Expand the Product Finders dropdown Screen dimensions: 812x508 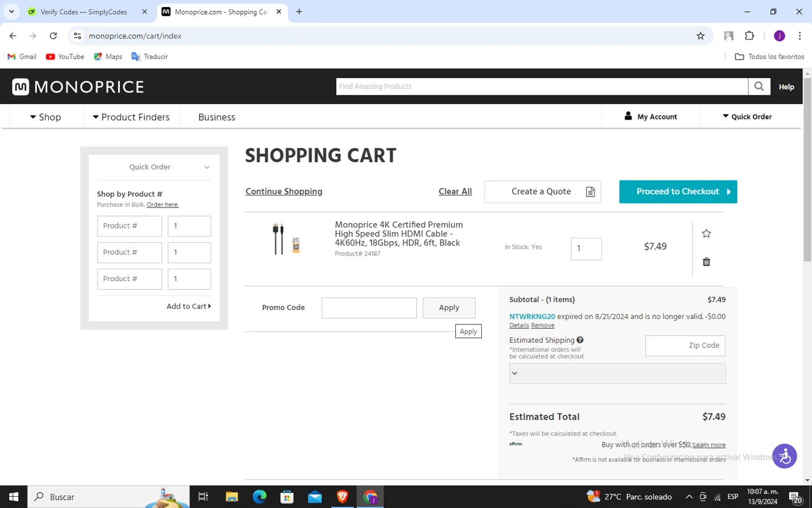pyautogui.click(x=132, y=117)
